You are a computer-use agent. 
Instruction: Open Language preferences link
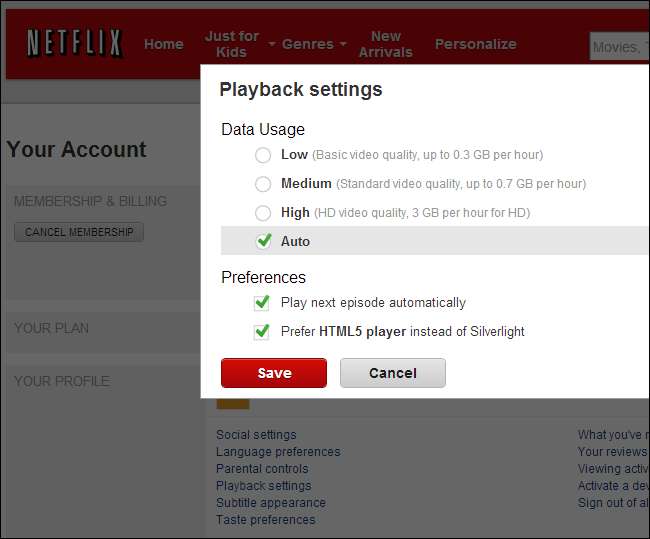[x=278, y=452]
